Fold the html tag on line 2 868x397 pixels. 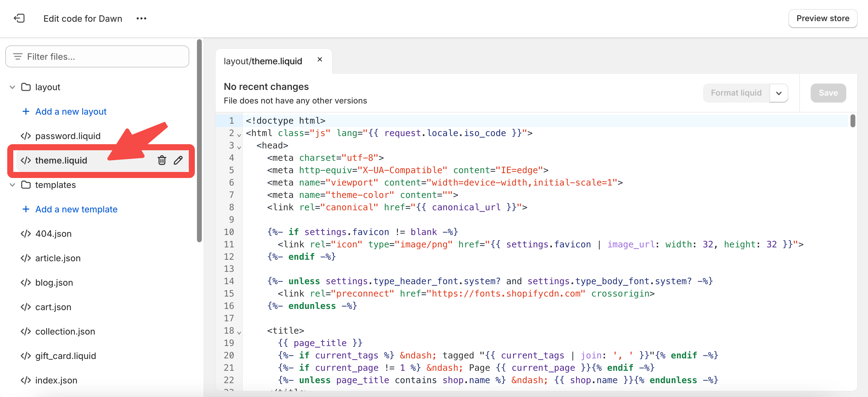239,135
